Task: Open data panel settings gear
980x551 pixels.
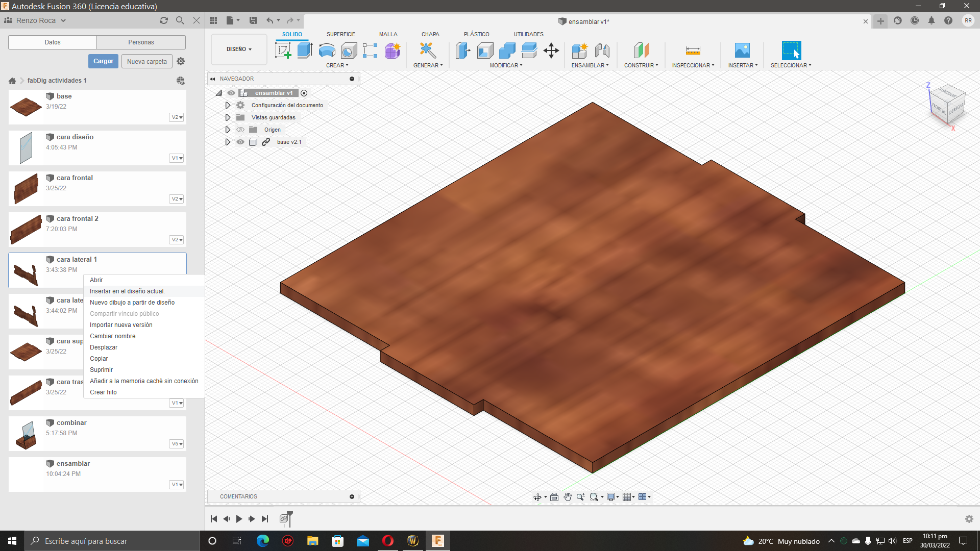Action: 181,61
